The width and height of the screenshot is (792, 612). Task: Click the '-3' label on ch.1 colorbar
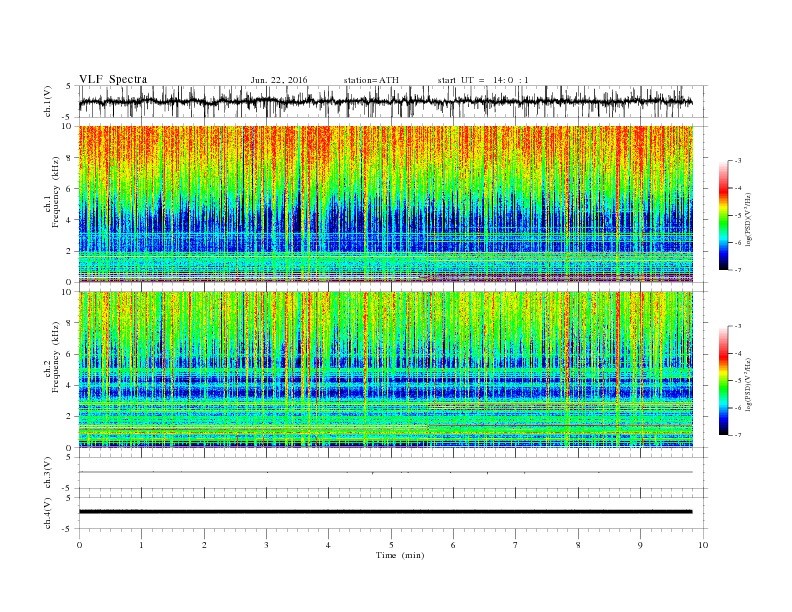coord(738,161)
